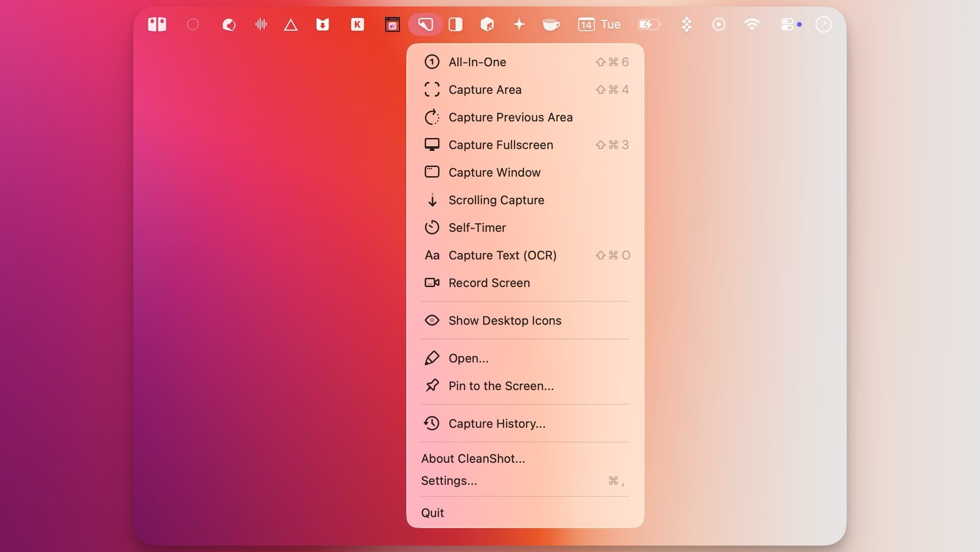Click the audio waveform menu bar icon

261,24
